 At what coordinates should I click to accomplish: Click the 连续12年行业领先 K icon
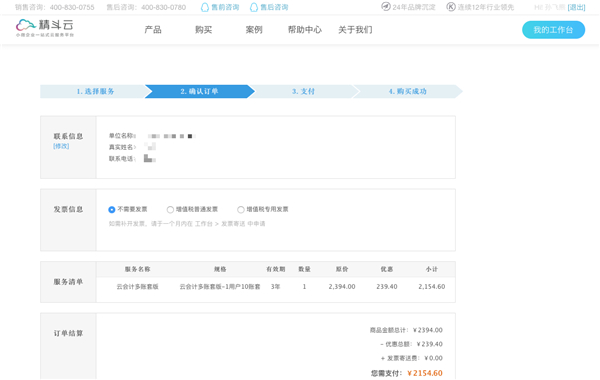point(451,7)
